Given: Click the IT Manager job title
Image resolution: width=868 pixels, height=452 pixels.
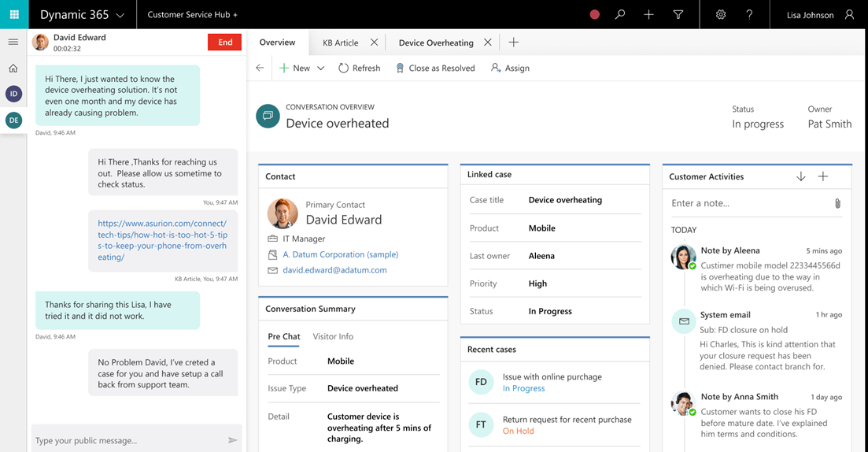Looking at the screenshot, I should 304,239.
